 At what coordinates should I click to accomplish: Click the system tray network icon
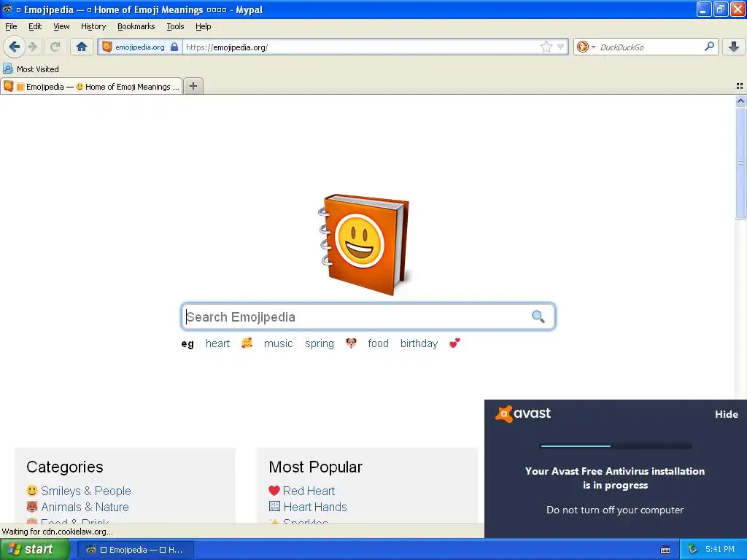pyautogui.click(x=692, y=550)
